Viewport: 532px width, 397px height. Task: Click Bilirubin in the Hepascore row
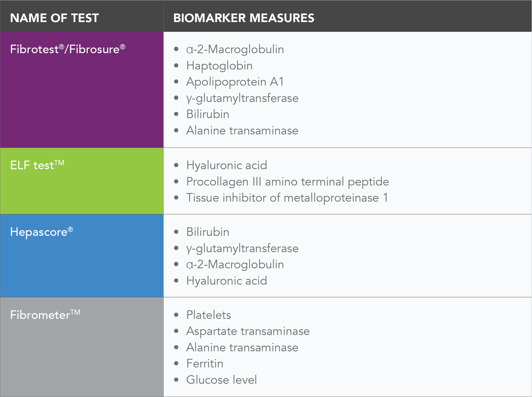(x=208, y=232)
